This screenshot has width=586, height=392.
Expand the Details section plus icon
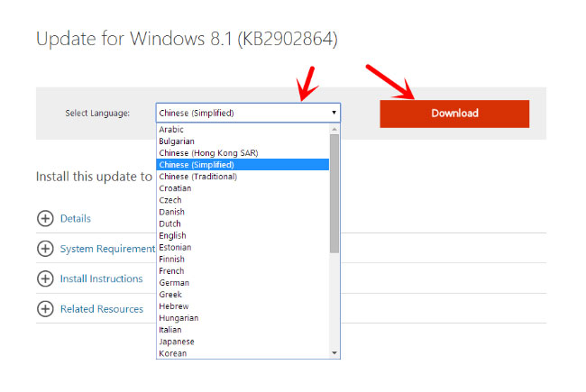(x=45, y=218)
